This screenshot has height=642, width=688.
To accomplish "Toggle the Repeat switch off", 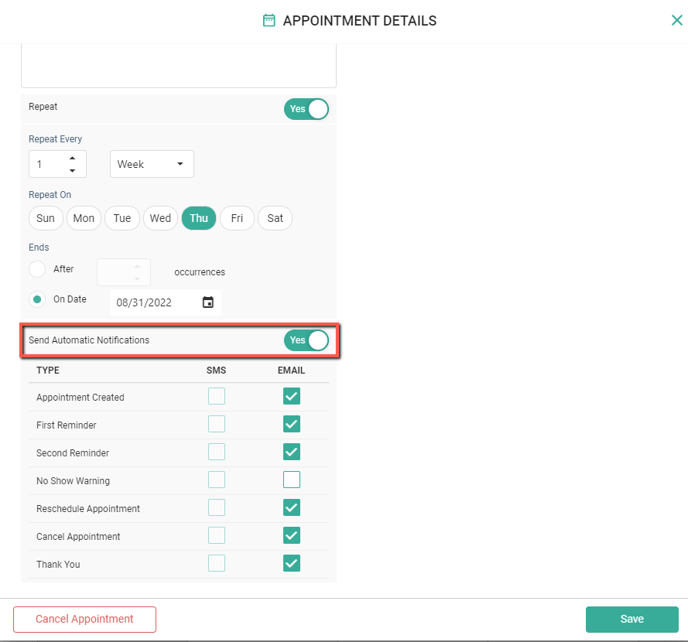I will 306,109.
